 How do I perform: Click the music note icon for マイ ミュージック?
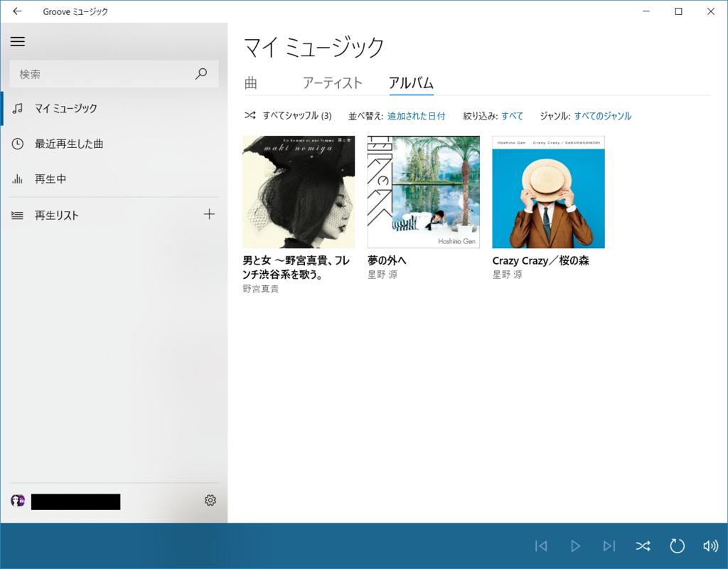click(x=18, y=108)
